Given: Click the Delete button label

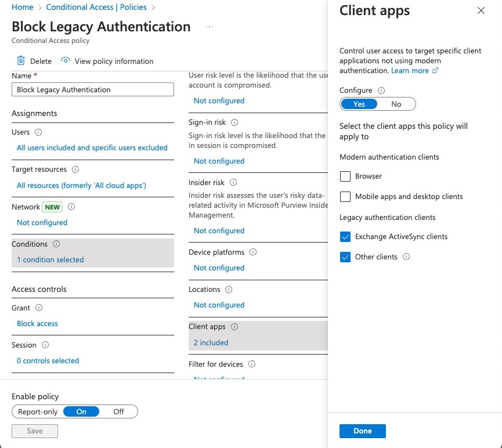Looking at the screenshot, I should click(x=41, y=61).
